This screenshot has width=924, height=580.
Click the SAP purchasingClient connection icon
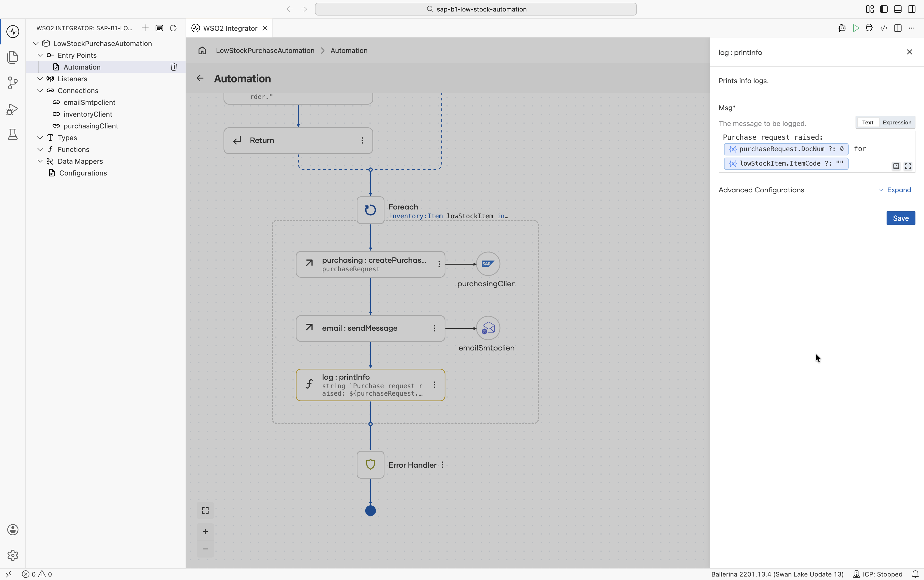(x=488, y=264)
